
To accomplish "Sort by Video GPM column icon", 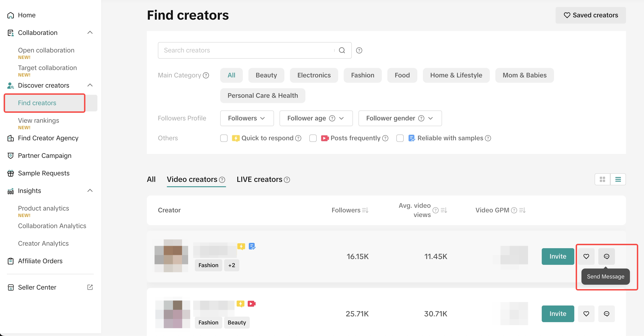I will pyautogui.click(x=522, y=210).
